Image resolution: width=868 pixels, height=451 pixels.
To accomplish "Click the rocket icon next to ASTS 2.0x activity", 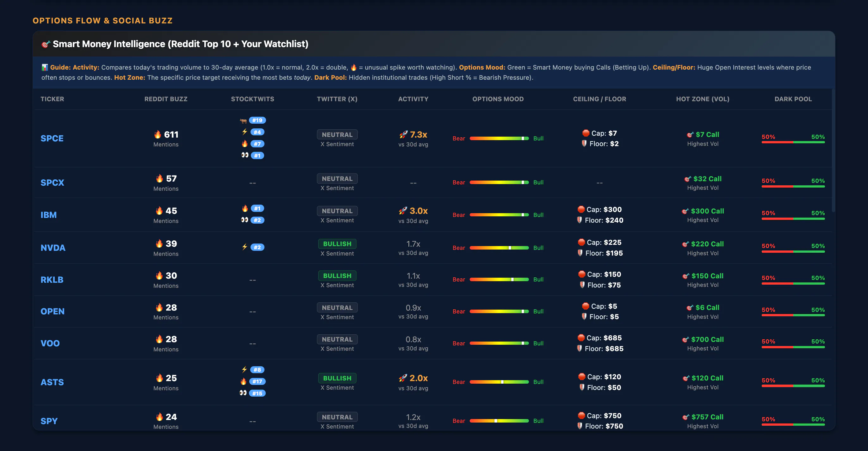I will (x=403, y=378).
